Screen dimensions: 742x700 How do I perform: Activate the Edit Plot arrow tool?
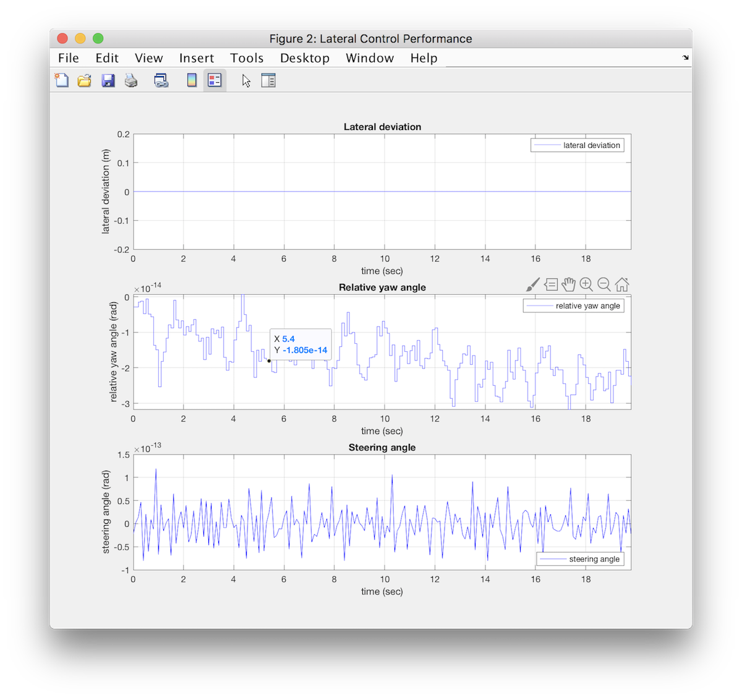coord(246,80)
